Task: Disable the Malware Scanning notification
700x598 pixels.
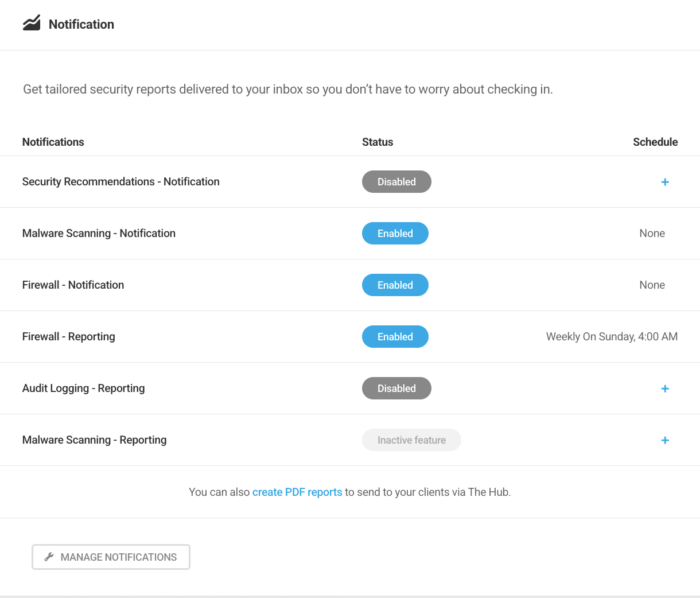Action: pyautogui.click(x=395, y=233)
